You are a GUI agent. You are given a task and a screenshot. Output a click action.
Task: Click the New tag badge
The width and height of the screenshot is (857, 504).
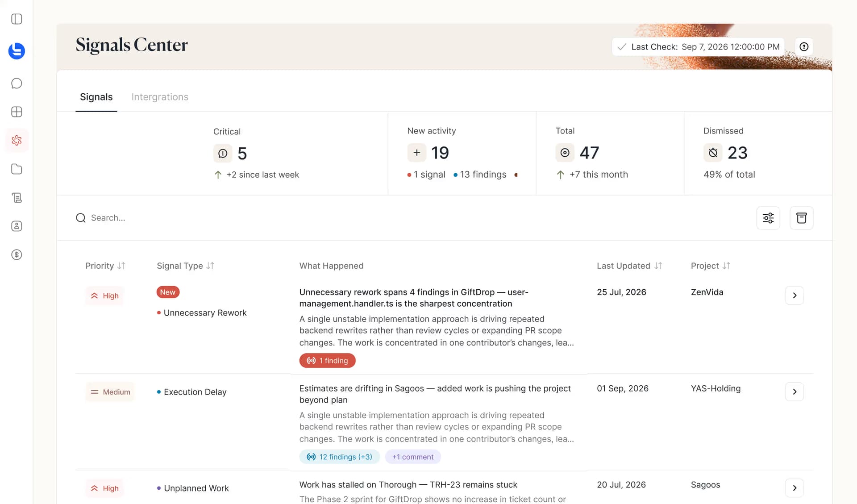pyautogui.click(x=168, y=292)
